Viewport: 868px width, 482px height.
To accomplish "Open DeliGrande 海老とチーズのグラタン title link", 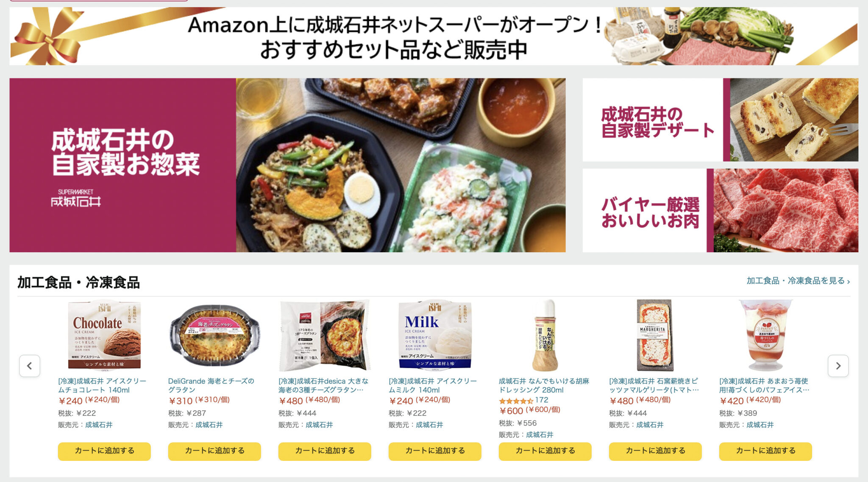I will [211, 385].
